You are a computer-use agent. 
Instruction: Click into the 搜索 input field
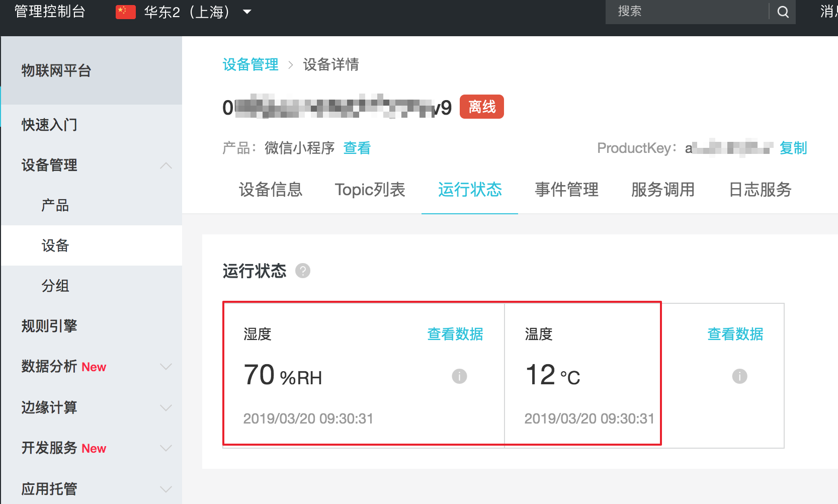click(x=687, y=12)
